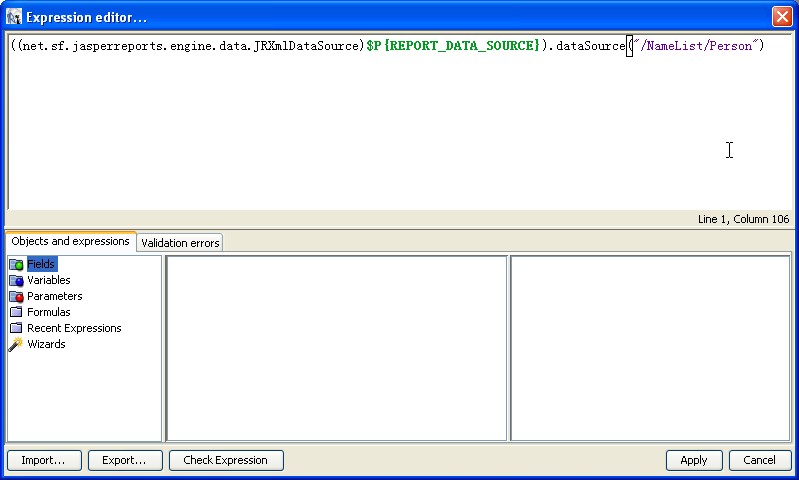Click the Export... button

pyautogui.click(x=125, y=460)
